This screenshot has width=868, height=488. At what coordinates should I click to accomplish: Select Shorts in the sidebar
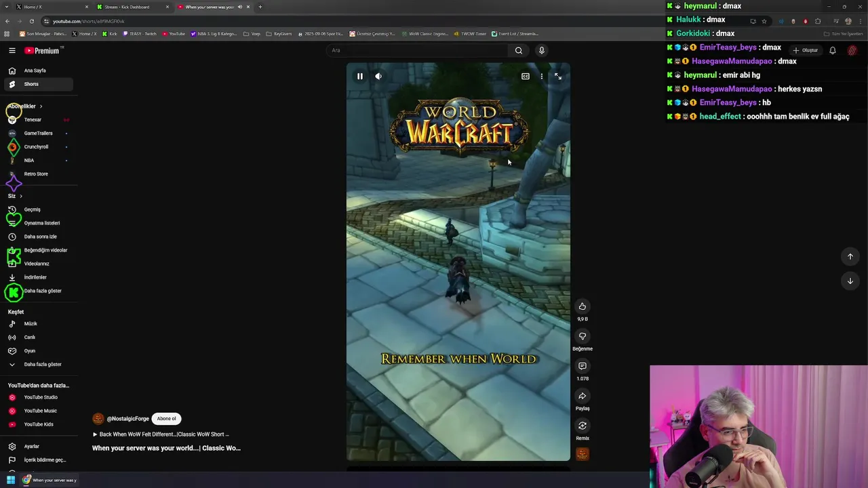[39, 84]
